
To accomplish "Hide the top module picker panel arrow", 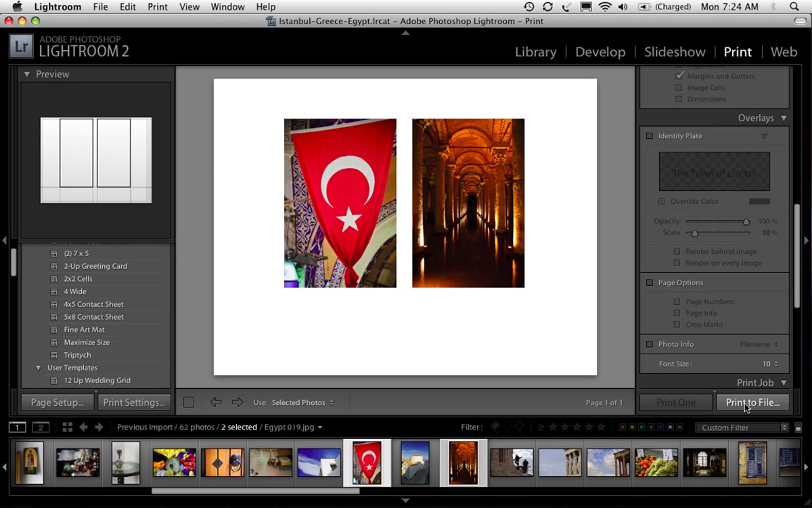I will point(405,33).
